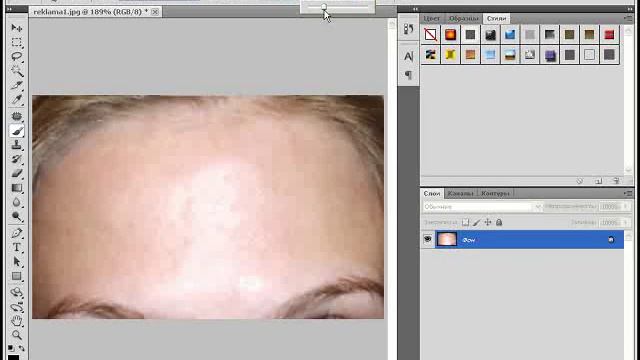Viewport: 640px width, 360px height.
Task: Open the Styles panel flyout menu
Action: click(x=628, y=18)
